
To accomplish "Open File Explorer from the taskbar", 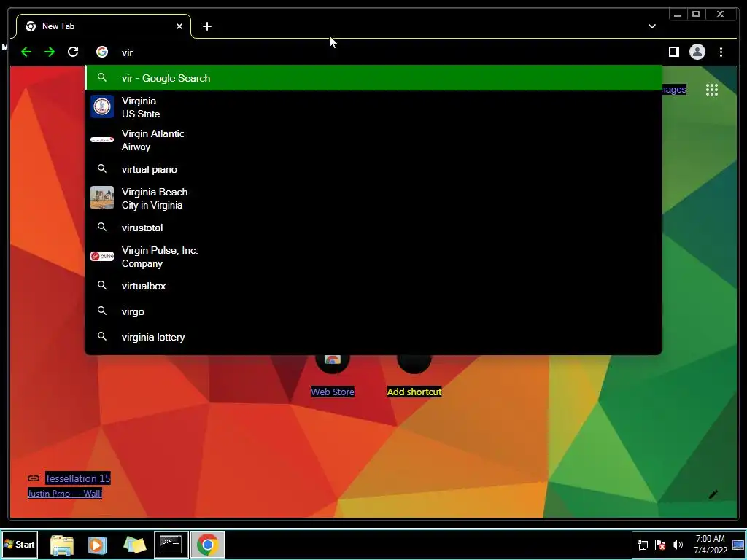I will 62,545.
